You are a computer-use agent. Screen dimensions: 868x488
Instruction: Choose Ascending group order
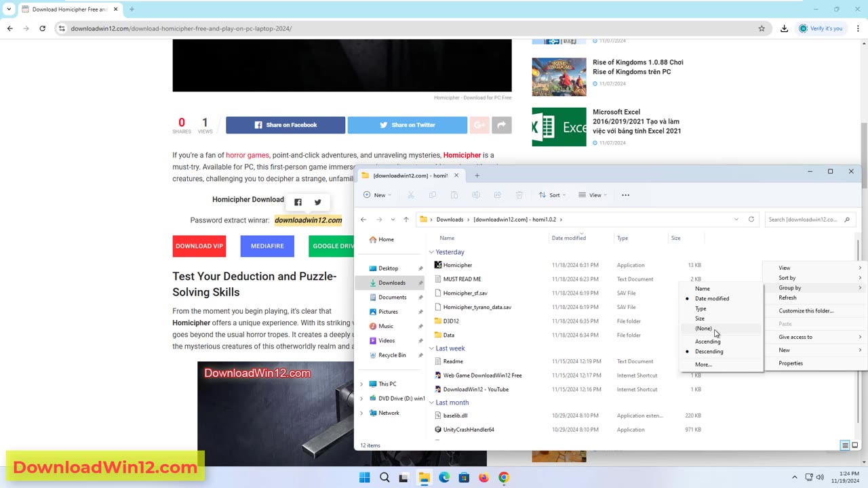[x=722, y=342]
